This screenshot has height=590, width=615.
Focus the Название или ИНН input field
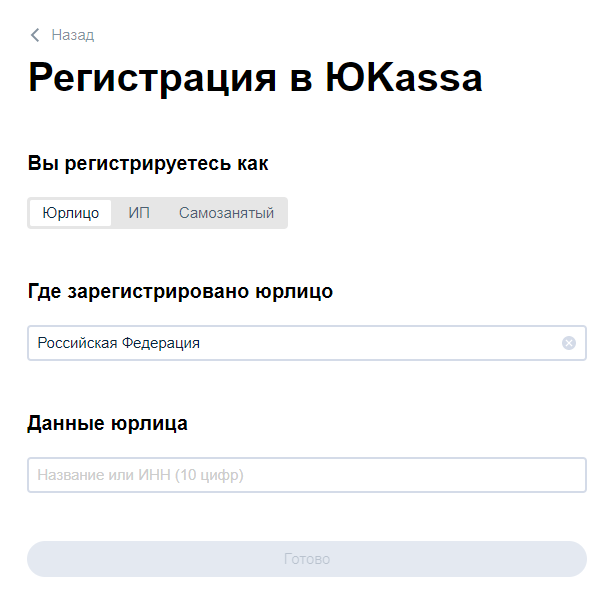(x=306, y=475)
